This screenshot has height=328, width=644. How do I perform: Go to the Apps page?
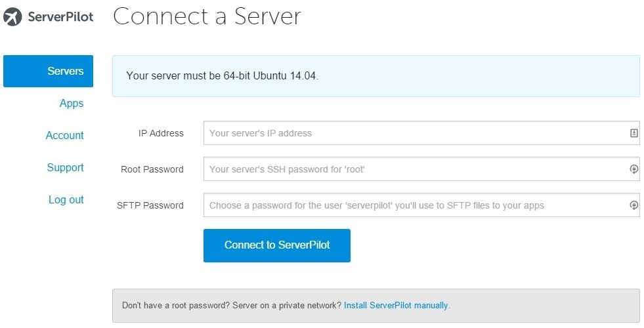72,104
